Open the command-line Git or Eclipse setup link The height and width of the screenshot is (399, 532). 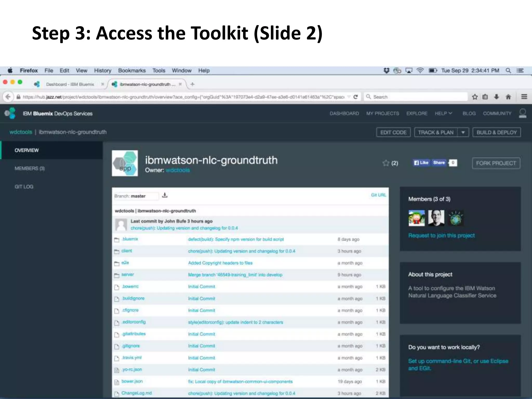point(458,364)
